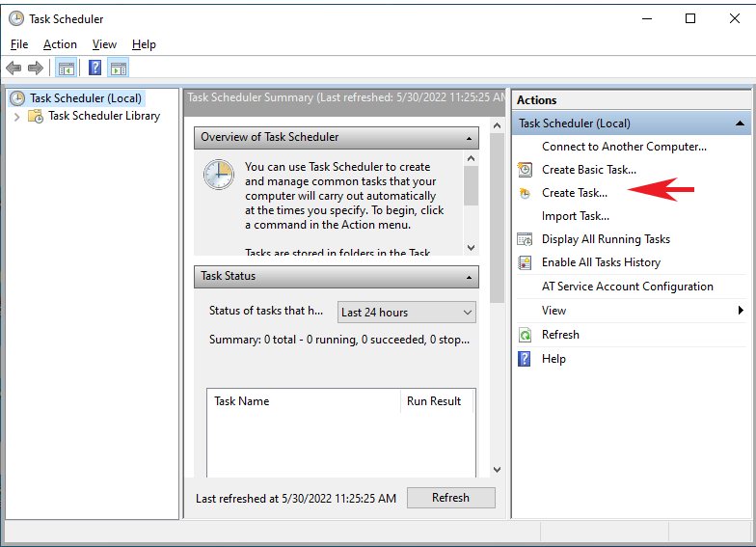The height and width of the screenshot is (547, 756).
Task: Click the Create Task icon
Action: [525, 193]
